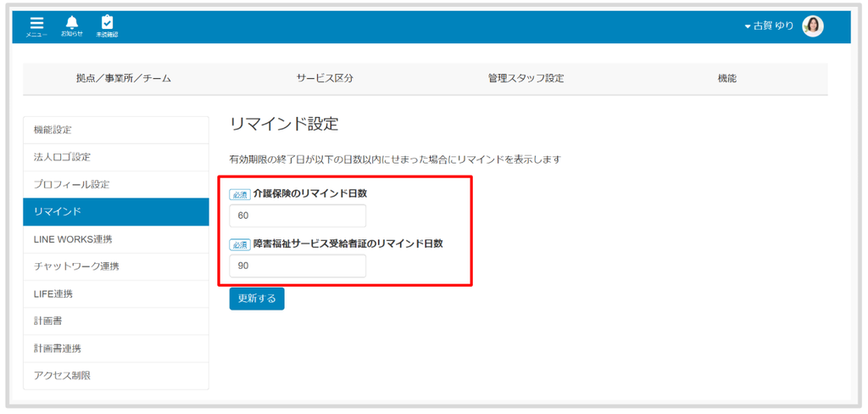
Task: Open LINE WORKS連携 sidebar item
Action: (116, 239)
